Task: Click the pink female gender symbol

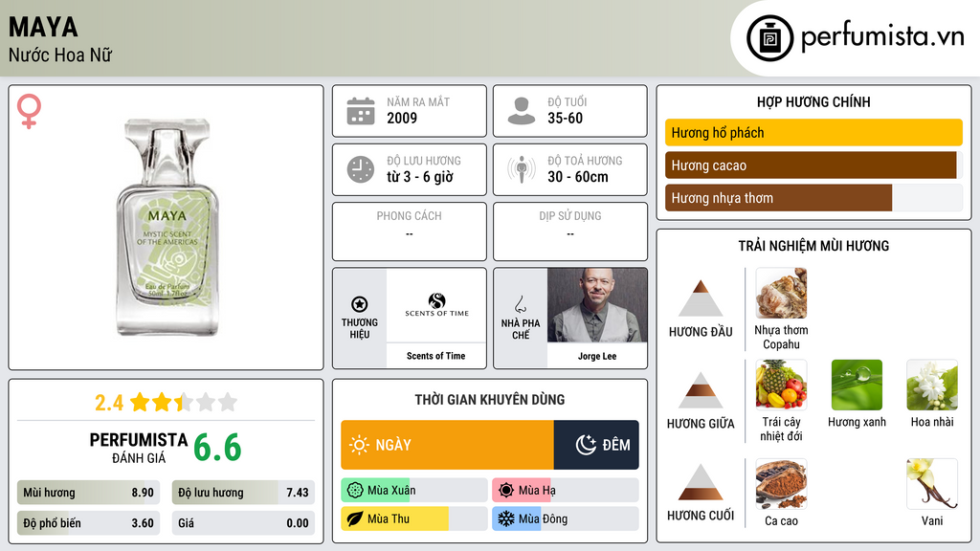Action: pos(29,111)
